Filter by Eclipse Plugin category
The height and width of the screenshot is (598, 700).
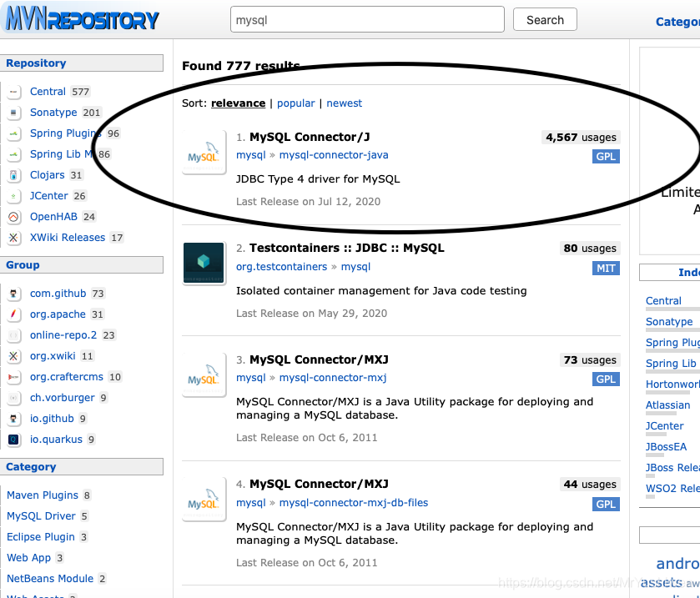(x=41, y=537)
